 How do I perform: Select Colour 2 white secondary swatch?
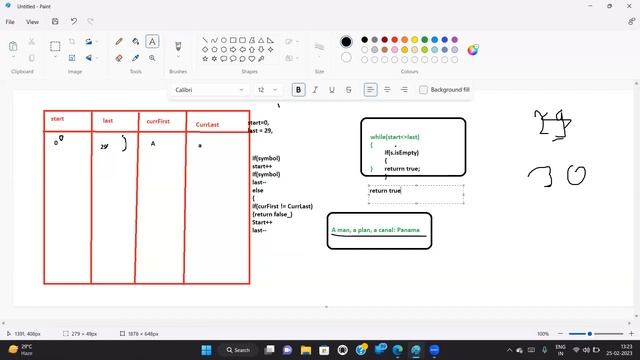(x=346, y=58)
